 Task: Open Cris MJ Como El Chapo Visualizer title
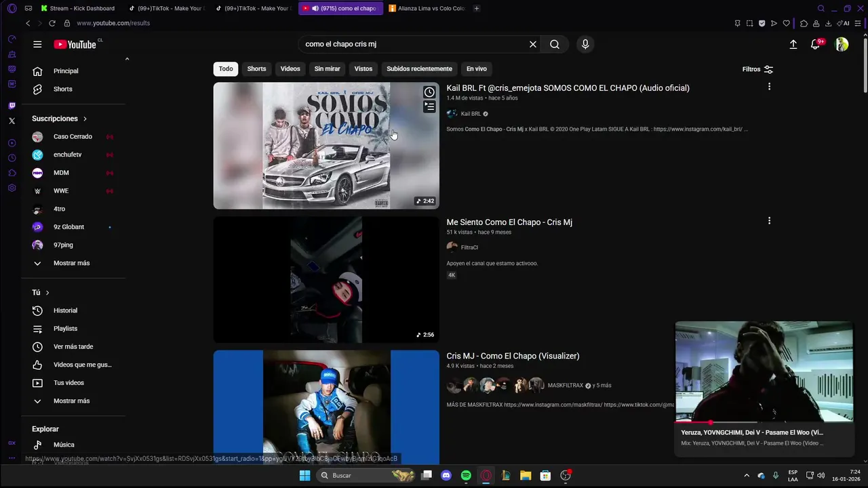coord(513,356)
